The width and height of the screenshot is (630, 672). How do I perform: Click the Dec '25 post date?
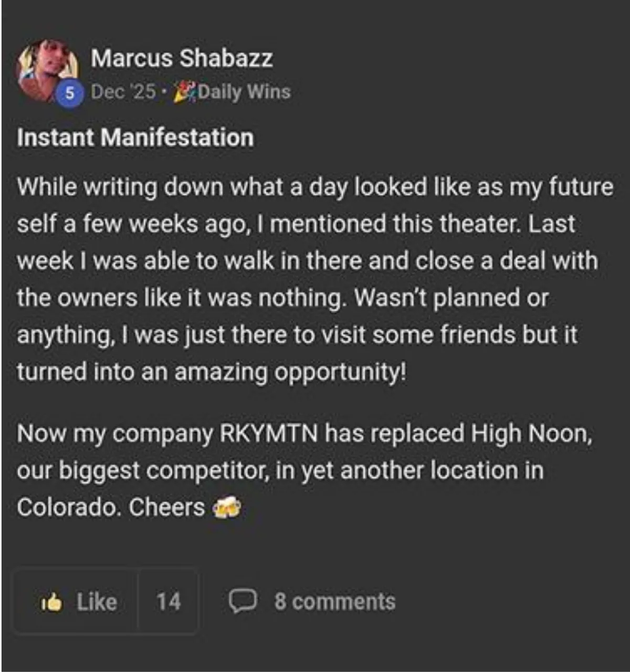point(123,92)
